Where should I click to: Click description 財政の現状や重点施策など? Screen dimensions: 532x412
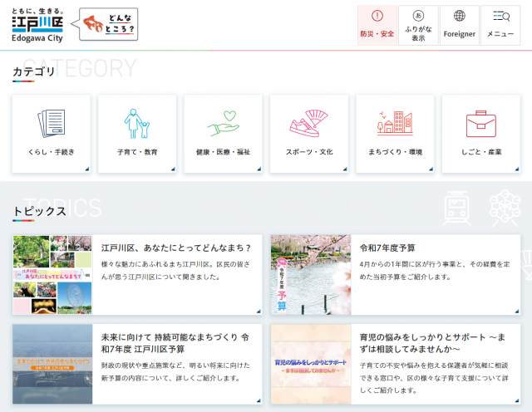175,371
